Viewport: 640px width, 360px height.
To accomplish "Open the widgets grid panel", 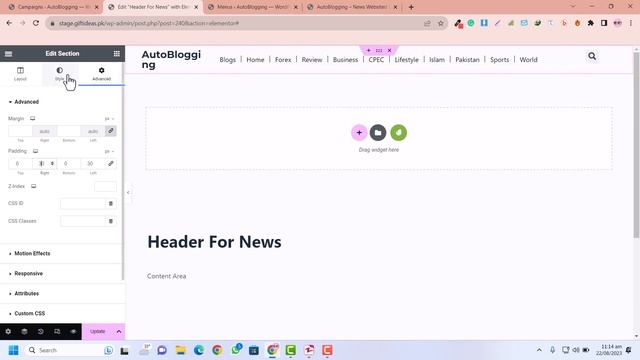I will click(117, 53).
